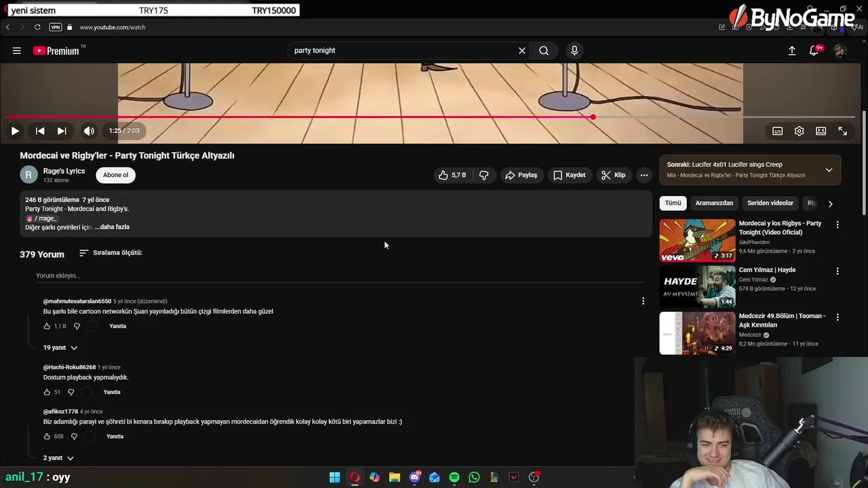Select the Aramanızdan filter chip

pyautogui.click(x=714, y=203)
